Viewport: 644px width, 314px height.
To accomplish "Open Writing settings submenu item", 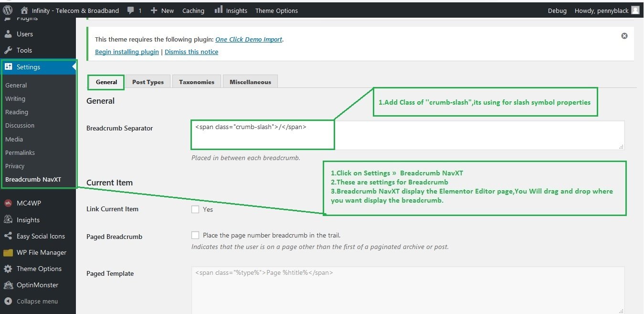I will (x=15, y=98).
